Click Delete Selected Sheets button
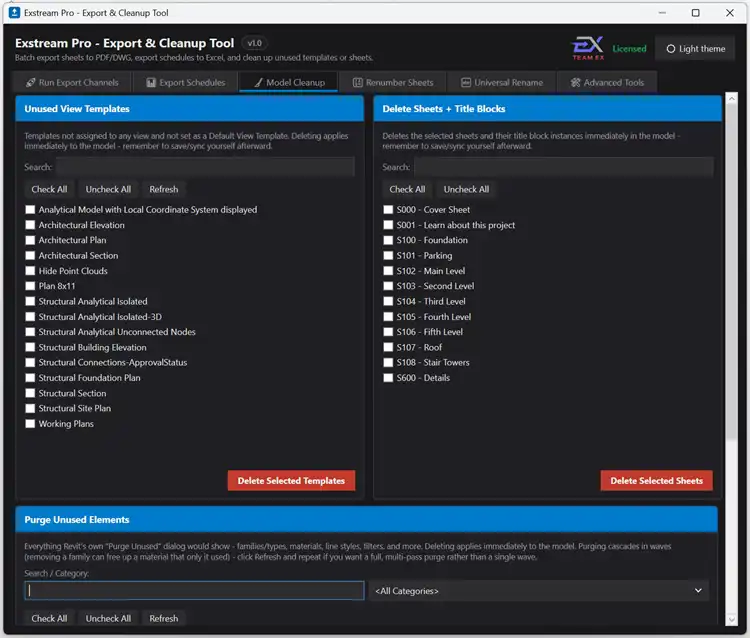This screenshot has width=750, height=638. click(x=656, y=481)
